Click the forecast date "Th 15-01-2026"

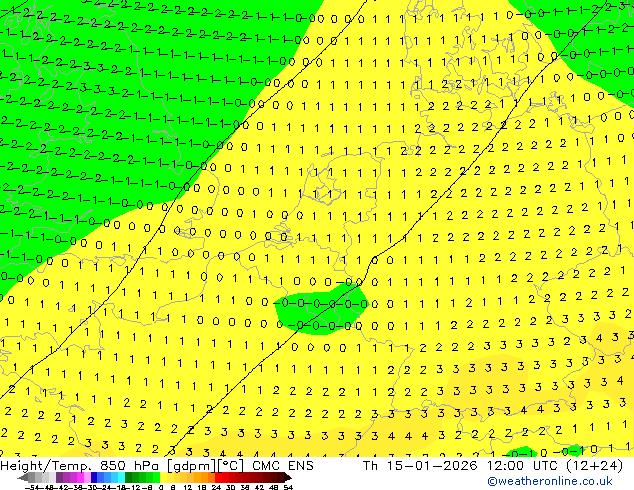coord(420,466)
